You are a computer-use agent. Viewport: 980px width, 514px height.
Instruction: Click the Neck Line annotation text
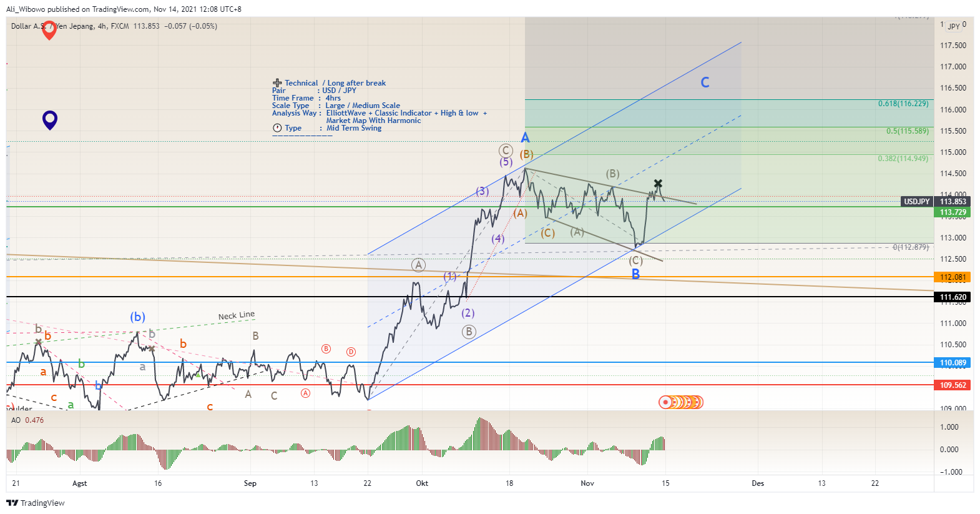coord(237,315)
